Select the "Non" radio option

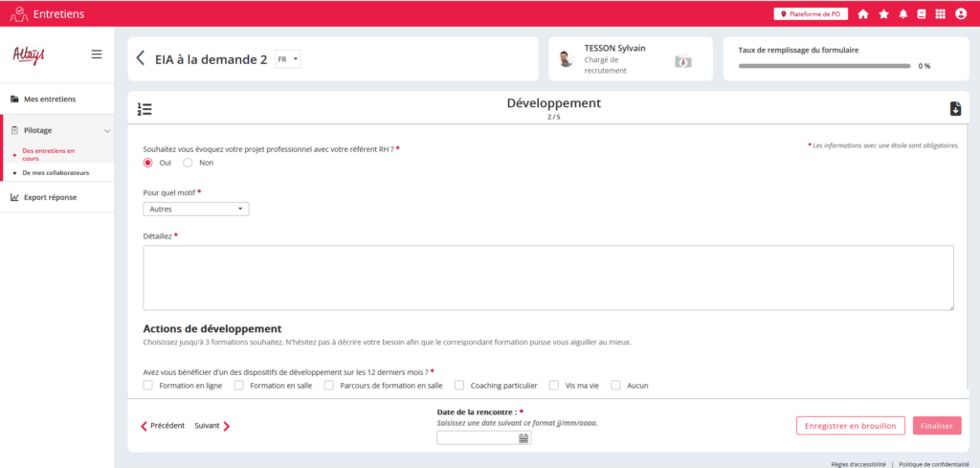[x=188, y=163]
